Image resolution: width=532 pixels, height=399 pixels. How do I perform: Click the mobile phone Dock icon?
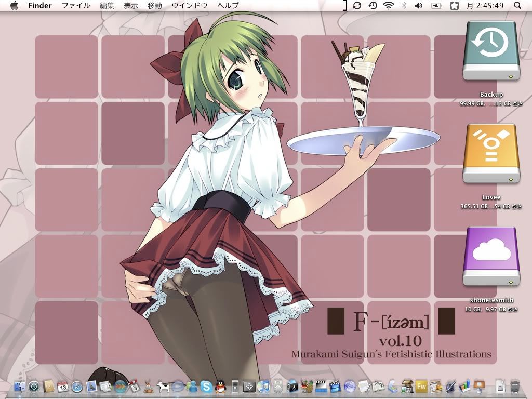click(x=235, y=387)
